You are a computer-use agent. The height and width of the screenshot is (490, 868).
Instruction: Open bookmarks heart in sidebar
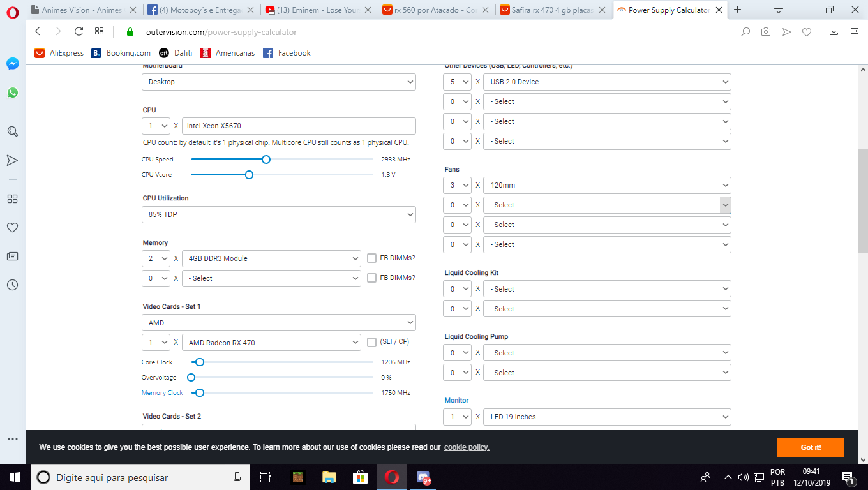pos(13,228)
